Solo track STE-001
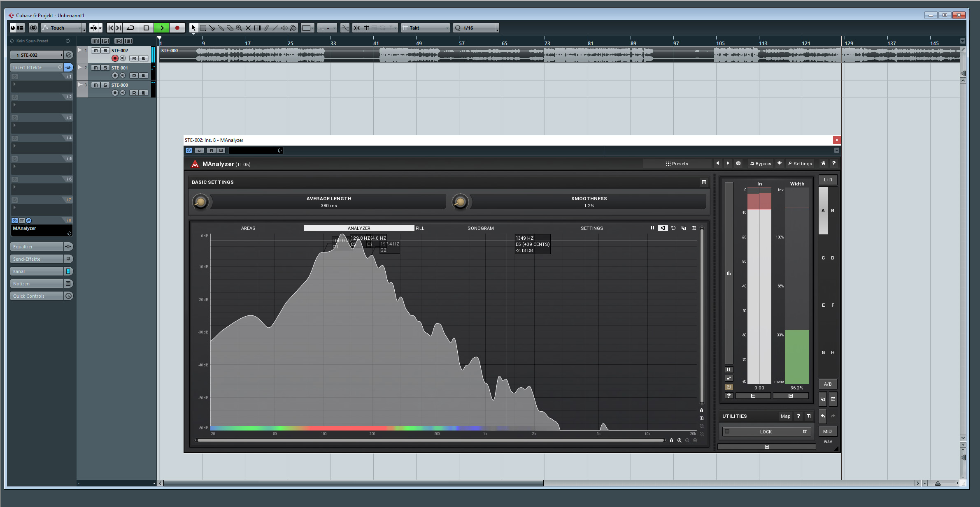Viewport: 980px width, 507px height. 105,68
